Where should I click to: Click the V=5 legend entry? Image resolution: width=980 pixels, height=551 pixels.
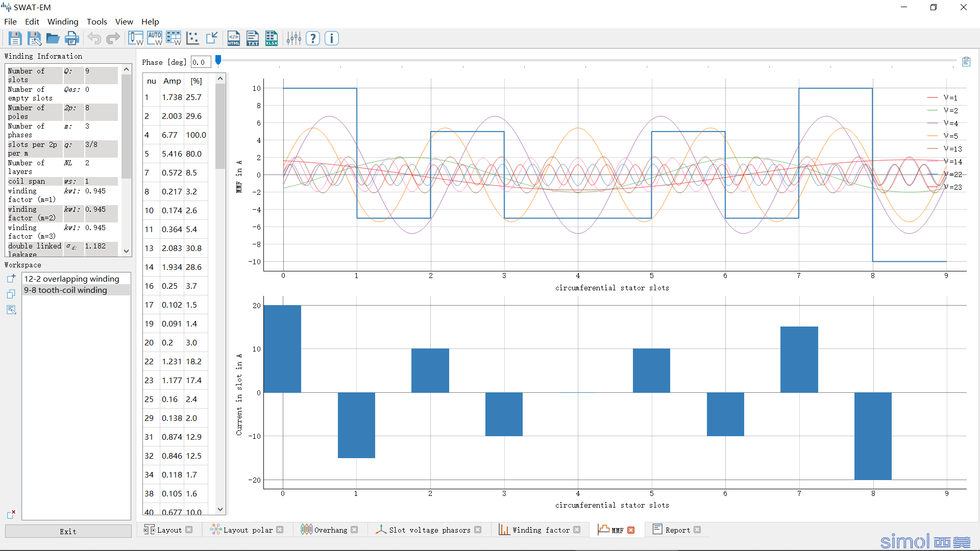pos(943,136)
